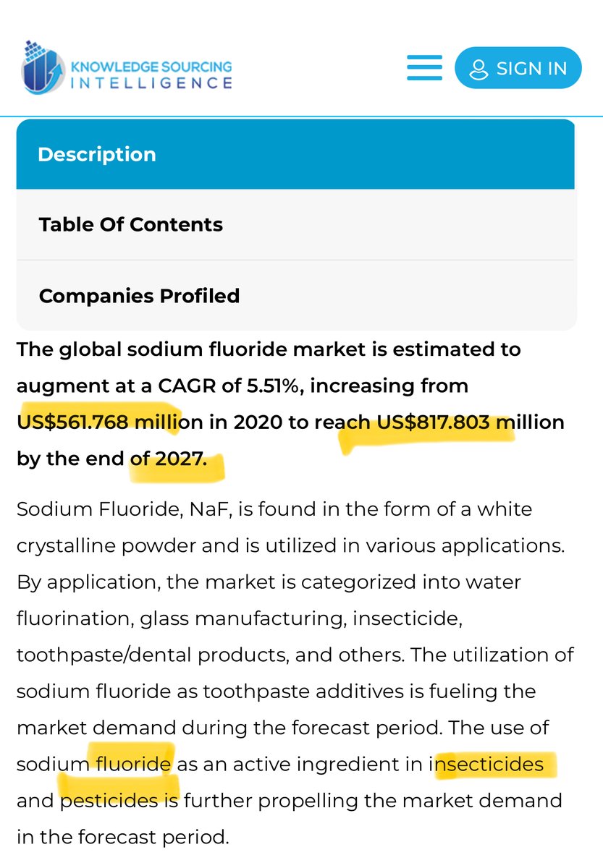
Task: Click the highlighted word "pesticides"
Action: click(109, 801)
